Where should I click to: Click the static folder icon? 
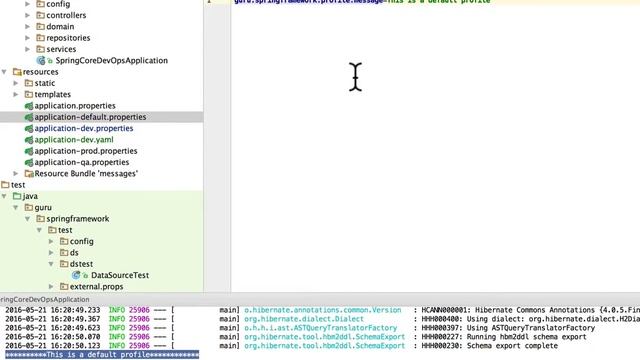click(x=29, y=83)
